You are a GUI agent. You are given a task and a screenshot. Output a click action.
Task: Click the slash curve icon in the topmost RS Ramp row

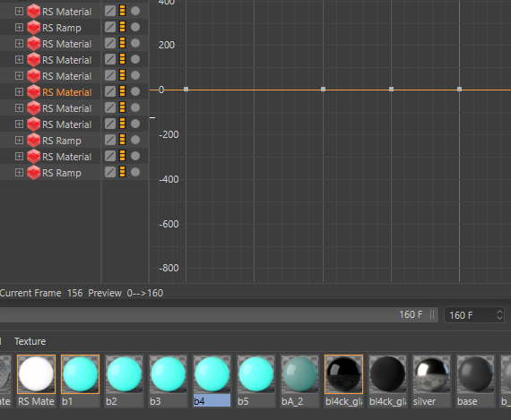tap(110, 27)
